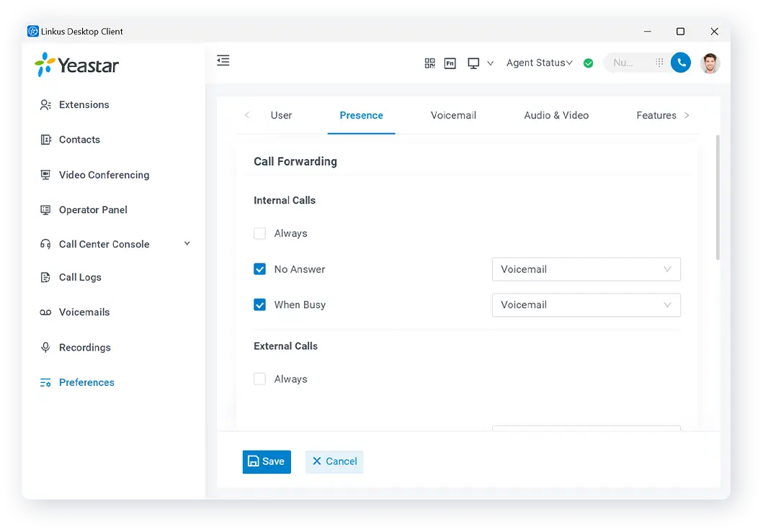This screenshot has height=532, width=763.
Task: Uncheck the When Busy checkbox
Action: 260,305
